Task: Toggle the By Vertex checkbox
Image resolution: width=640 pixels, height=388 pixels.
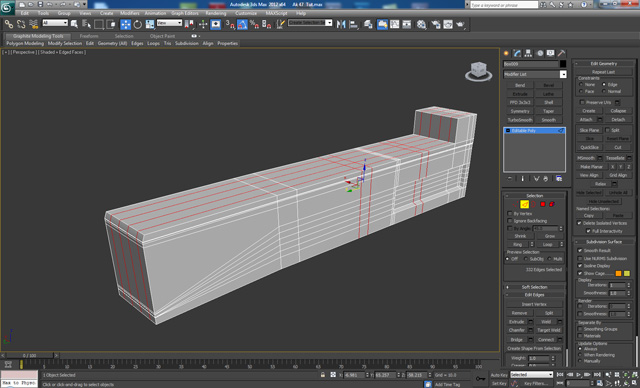Action: click(x=509, y=213)
